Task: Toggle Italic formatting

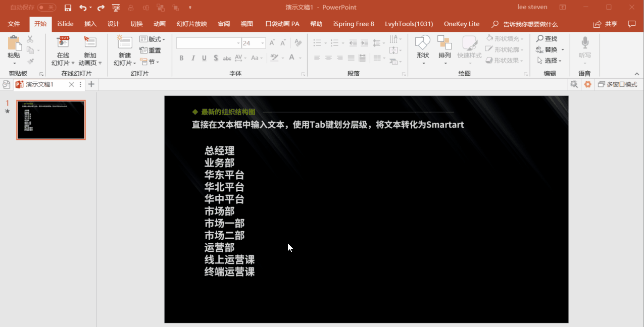Action: coord(193,58)
